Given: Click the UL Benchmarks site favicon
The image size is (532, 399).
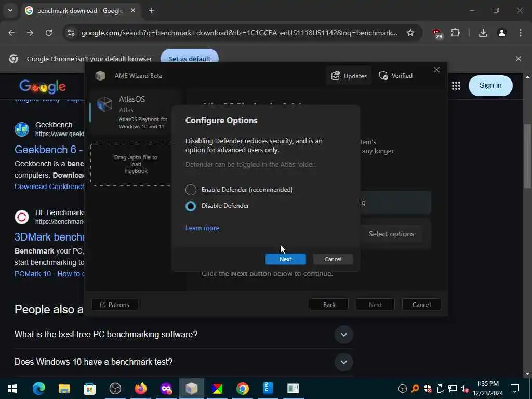Looking at the screenshot, I should click(x=22, y=217).
